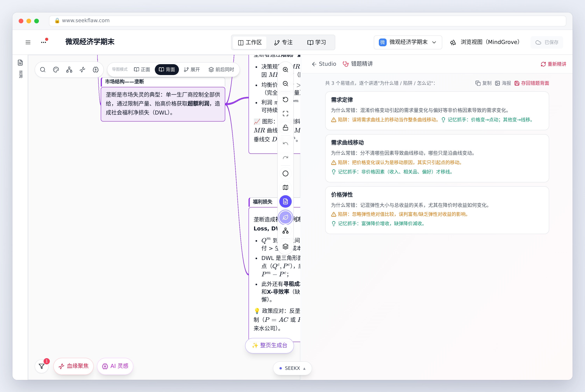Click 重新精讲 to regenerate
The width and height of the screenshot is (585, 392).
553,64
